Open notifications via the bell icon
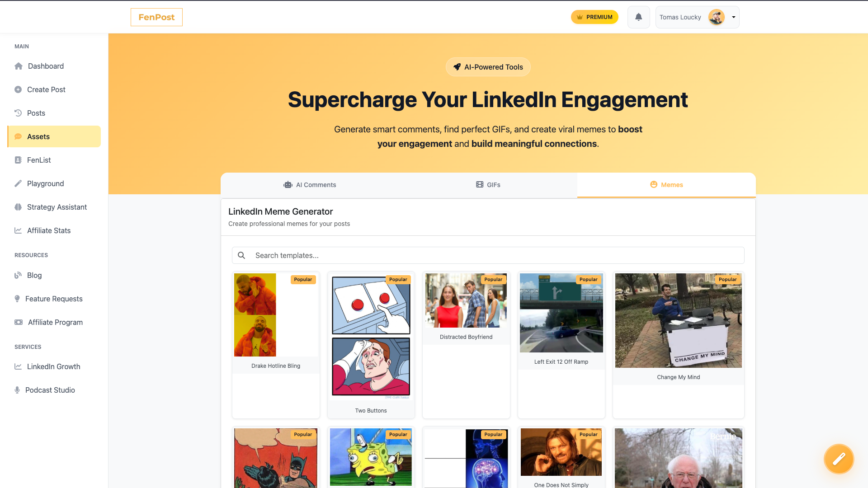The width and height of the screenshot is (868, 488). tap(638, 17)
